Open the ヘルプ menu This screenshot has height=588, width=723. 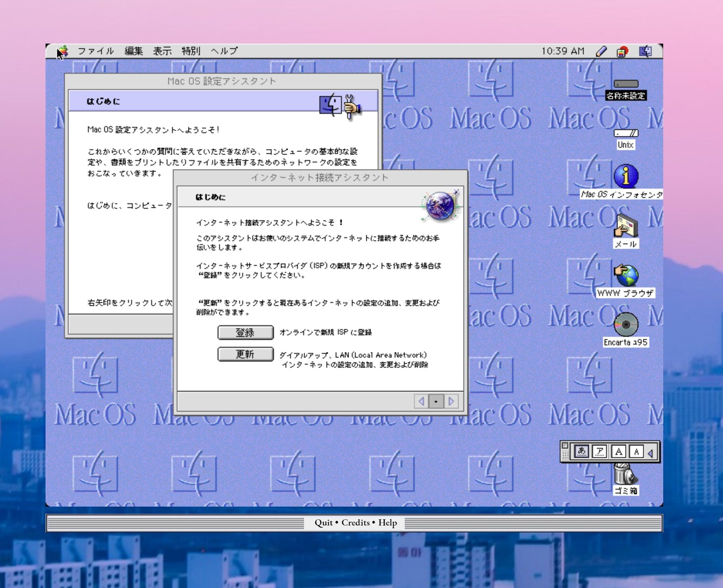(224, 51)
